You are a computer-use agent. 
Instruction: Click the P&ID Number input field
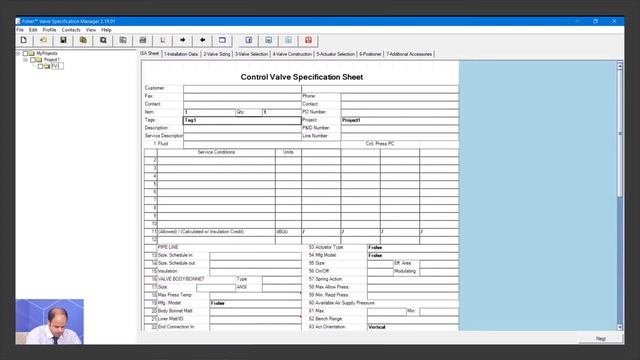click(400, 128)
